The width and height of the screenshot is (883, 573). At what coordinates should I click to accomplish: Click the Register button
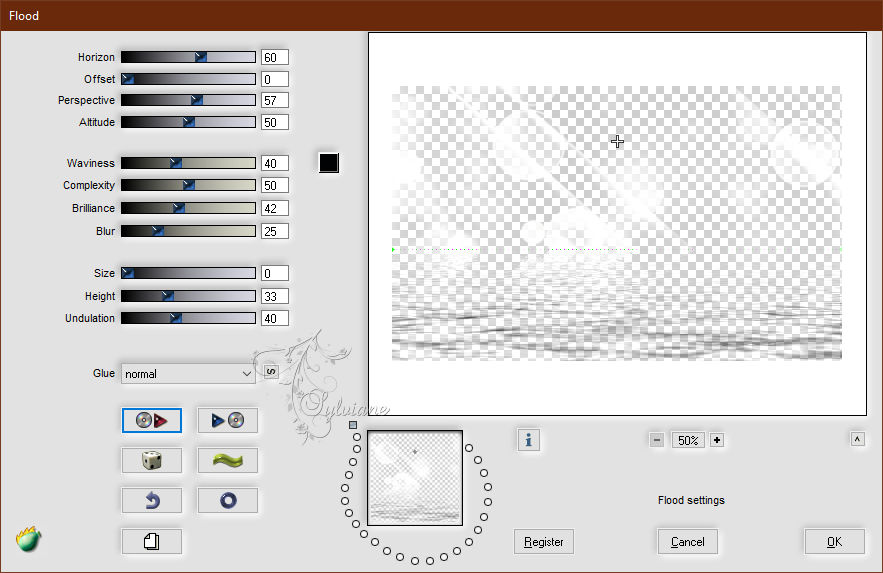coord(543,541)
